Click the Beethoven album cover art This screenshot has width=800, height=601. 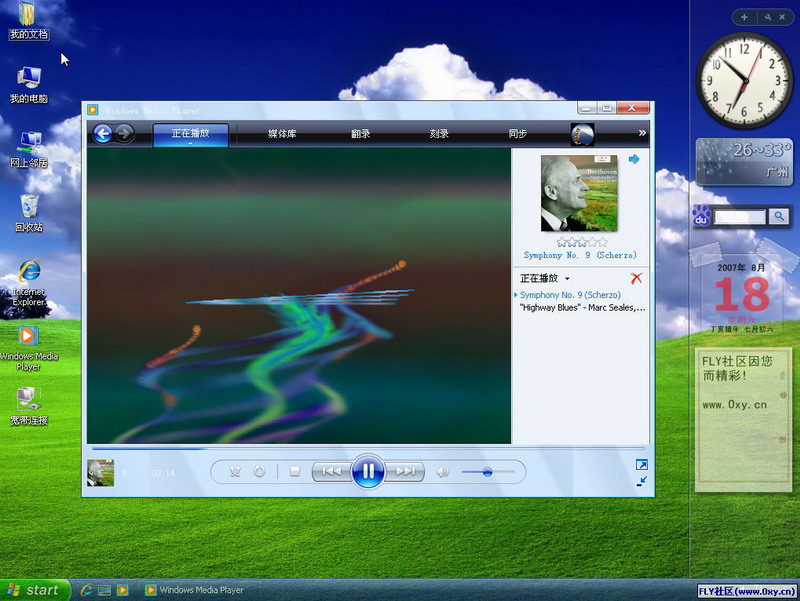579,193
